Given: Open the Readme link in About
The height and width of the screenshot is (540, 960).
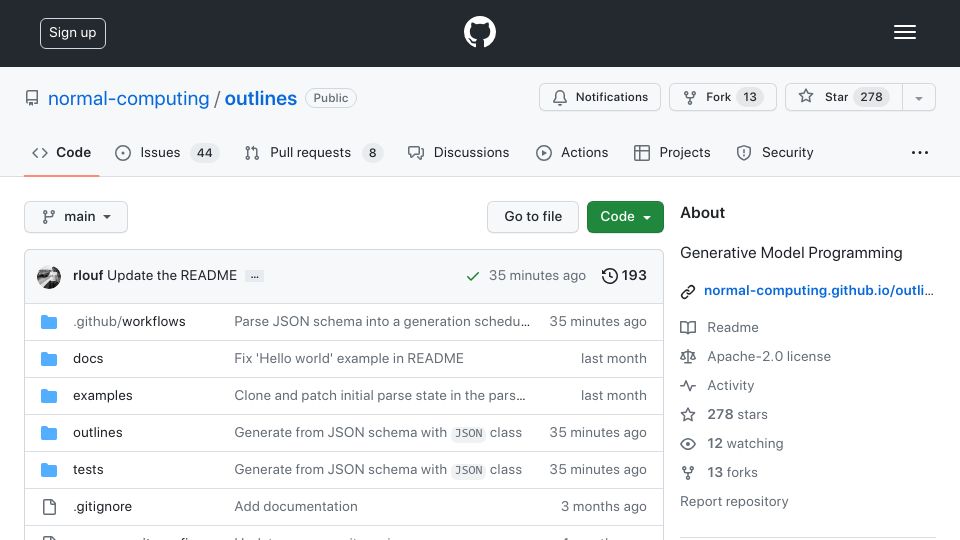Looking at the screenshot, I should pyautogui.click(x=733, y=327).
